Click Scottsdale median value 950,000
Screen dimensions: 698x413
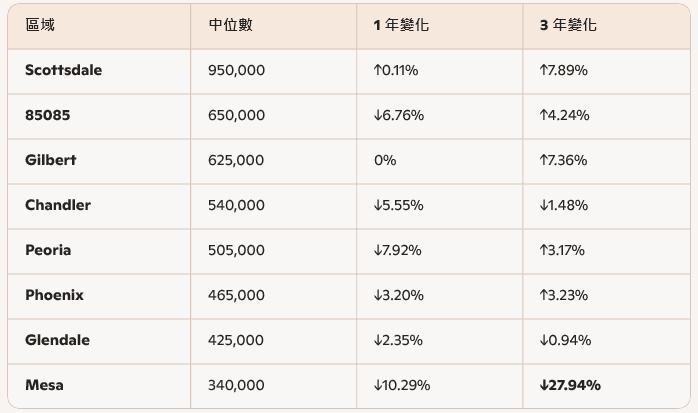236,70
